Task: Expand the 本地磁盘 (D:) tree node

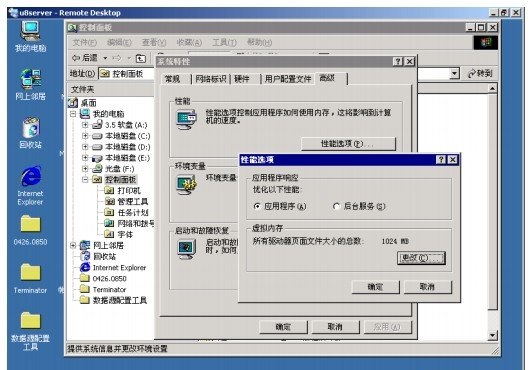Action: click(85, 147)
